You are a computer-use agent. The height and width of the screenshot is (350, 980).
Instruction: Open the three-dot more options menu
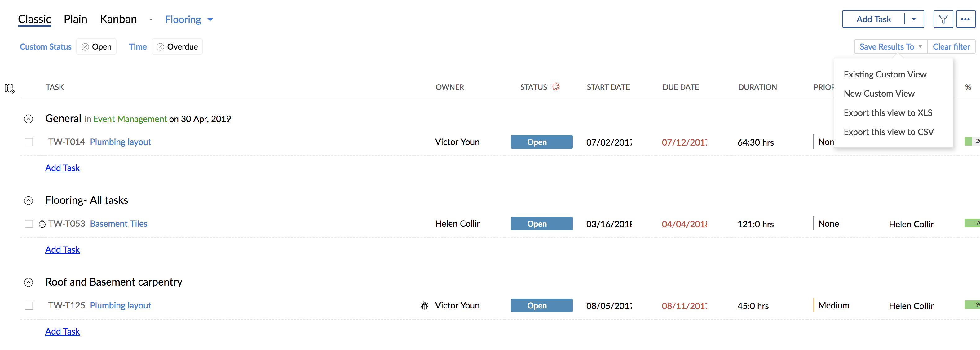click(965, 19)
